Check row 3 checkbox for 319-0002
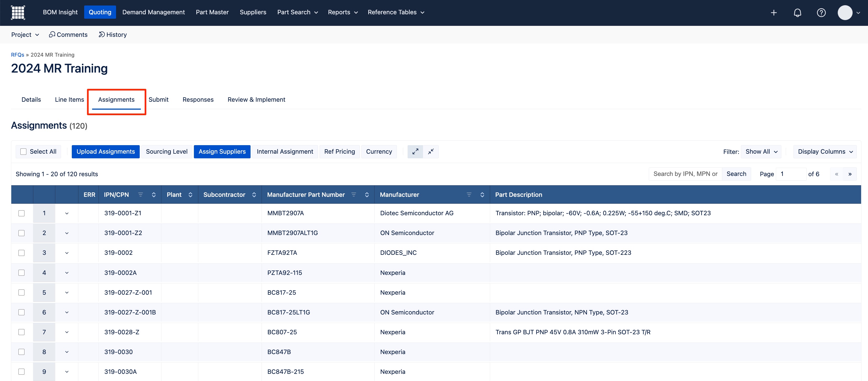The image size is (868, 381). coord(21,253)
